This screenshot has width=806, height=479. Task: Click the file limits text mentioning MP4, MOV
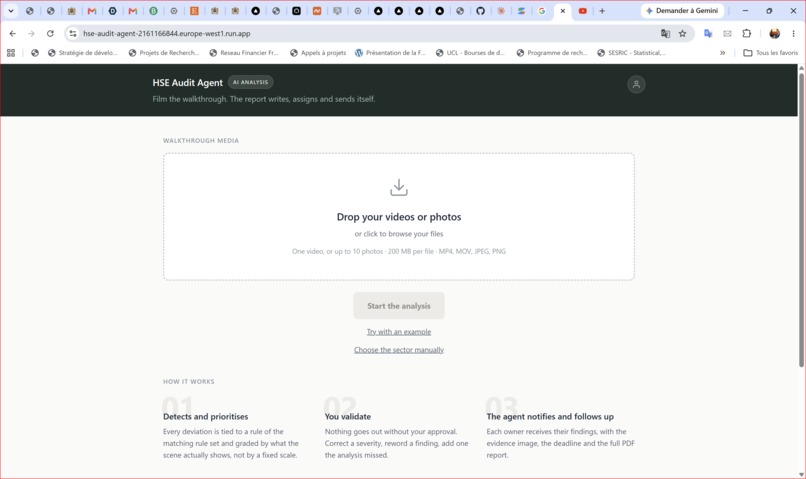[398, 251]
